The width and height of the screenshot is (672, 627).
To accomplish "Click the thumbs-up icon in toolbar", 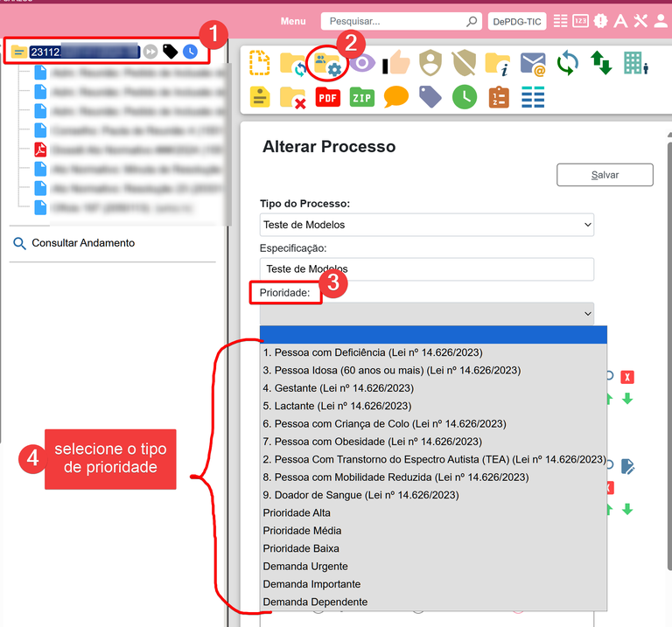I will (396, 64).
